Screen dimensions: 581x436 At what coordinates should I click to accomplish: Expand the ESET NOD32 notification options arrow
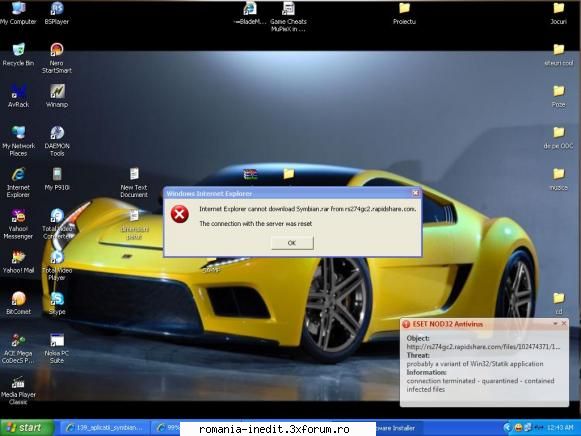click(x=555, y=323)
